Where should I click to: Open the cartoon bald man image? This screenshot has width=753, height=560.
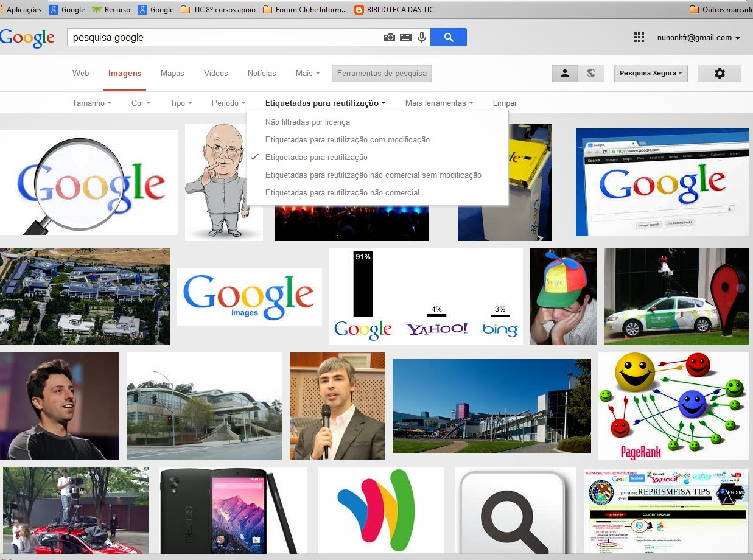pos(224,183)
